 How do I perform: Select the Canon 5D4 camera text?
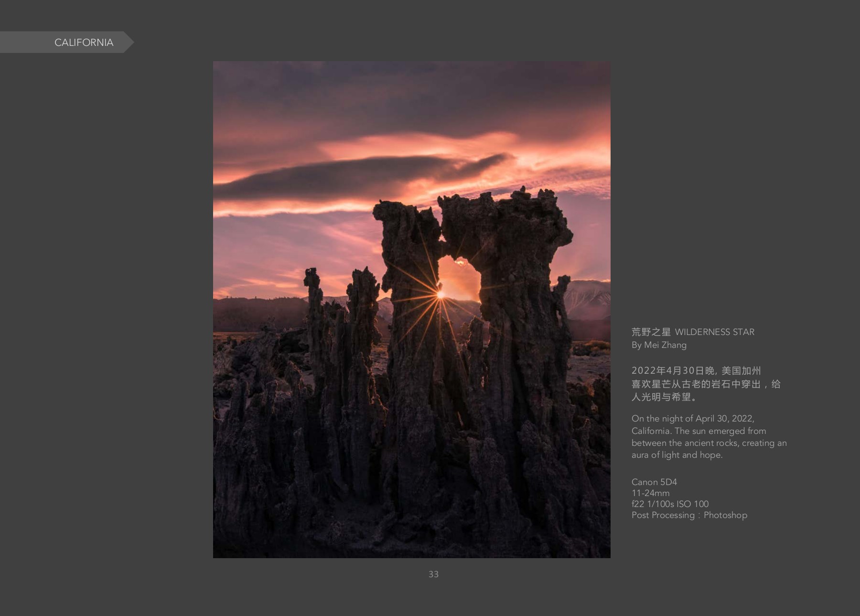654,482
